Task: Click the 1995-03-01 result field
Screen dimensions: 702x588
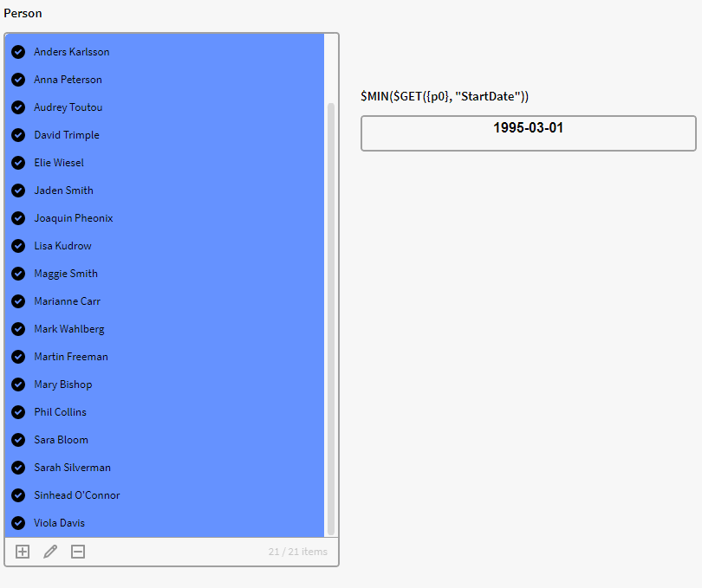Action: [528, 133]
